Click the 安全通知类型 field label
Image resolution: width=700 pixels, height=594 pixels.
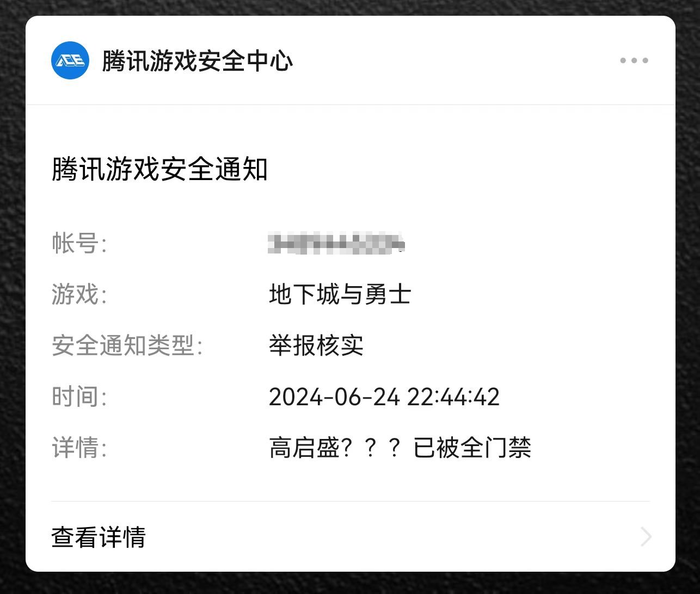[x=127, y=345]
